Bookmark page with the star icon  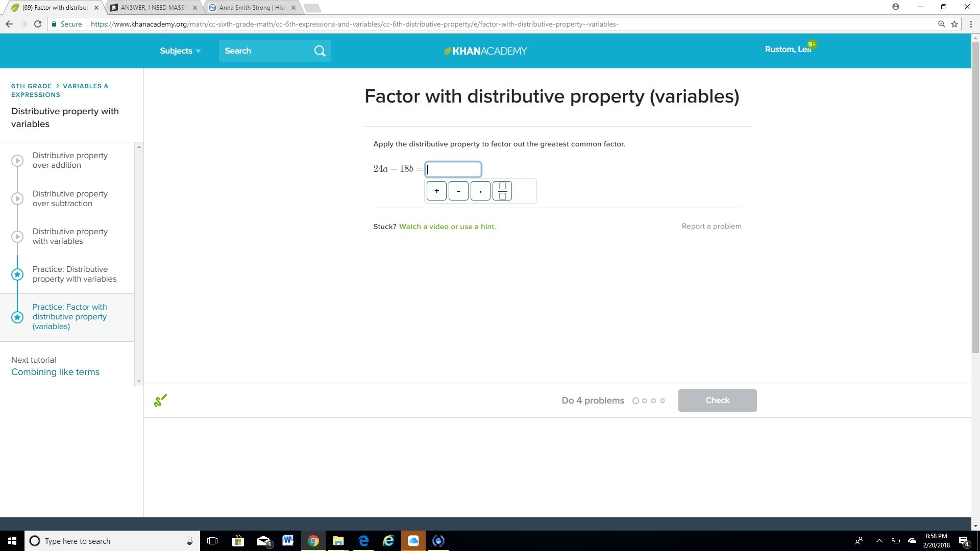954,24
